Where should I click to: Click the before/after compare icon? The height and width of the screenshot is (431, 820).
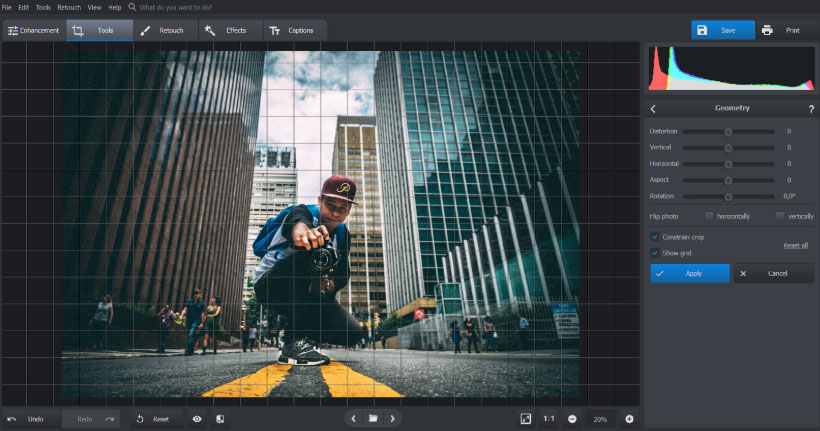point(220,419)
